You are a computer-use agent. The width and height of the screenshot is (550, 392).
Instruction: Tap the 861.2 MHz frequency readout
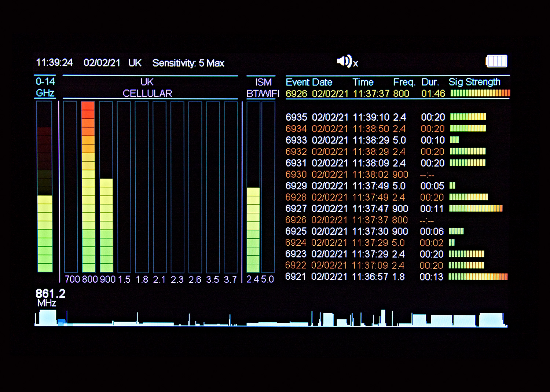pyautogui.click(x=50, y=297)
